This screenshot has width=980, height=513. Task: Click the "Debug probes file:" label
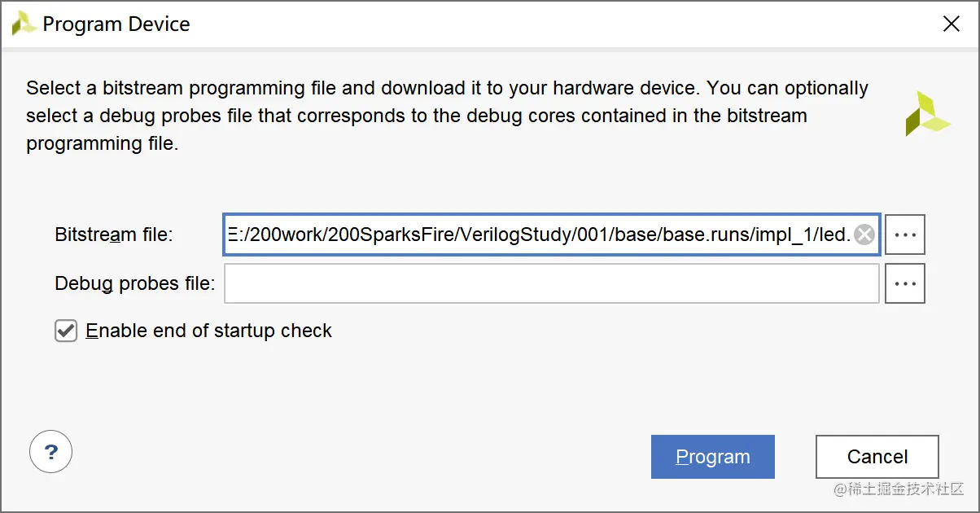(x=135, y=283)
